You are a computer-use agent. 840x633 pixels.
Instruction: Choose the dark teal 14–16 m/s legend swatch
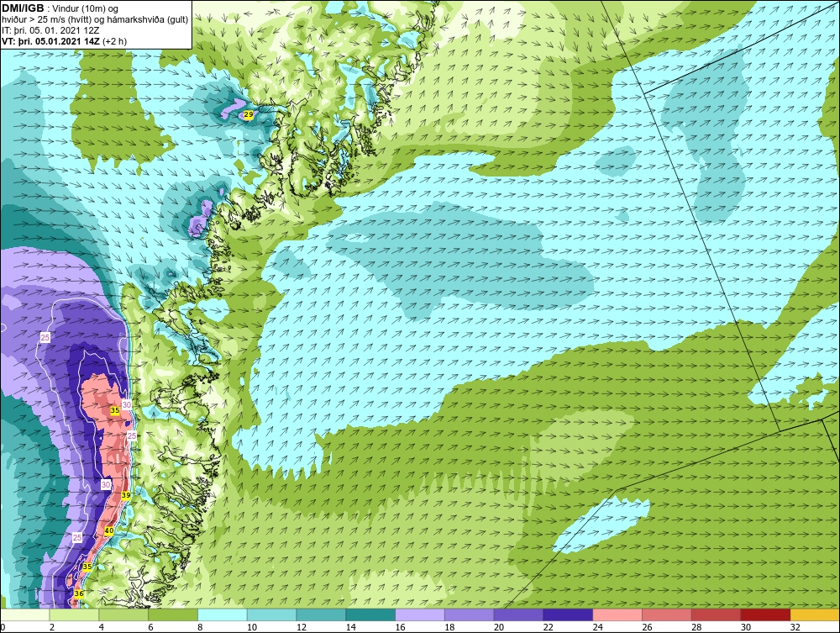[x=370, y=615]
